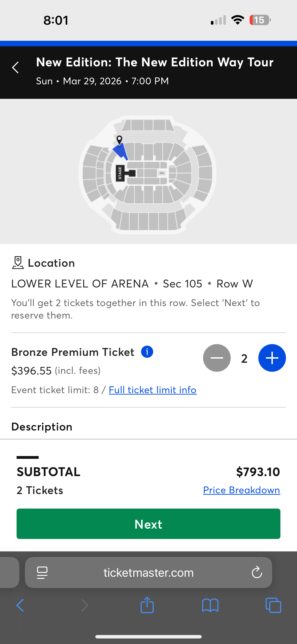Image resolution: width=297 pixels, height=644 pixels.
Task: Tap the back arrow in event header
Action: (15, 67)
